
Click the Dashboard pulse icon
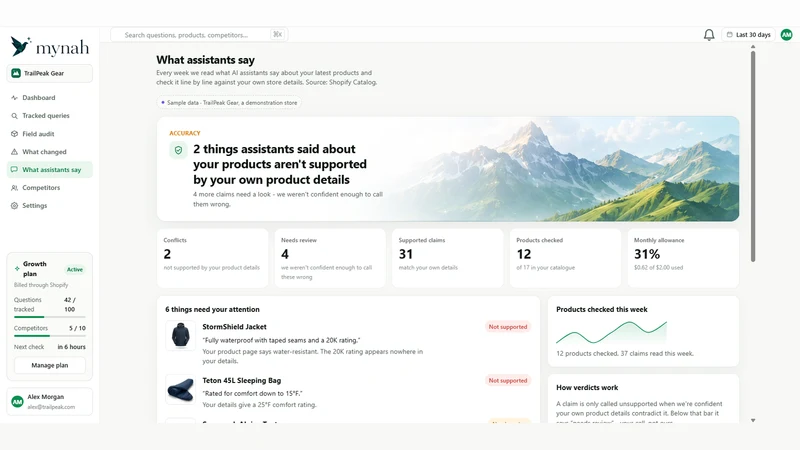point(14,97)
